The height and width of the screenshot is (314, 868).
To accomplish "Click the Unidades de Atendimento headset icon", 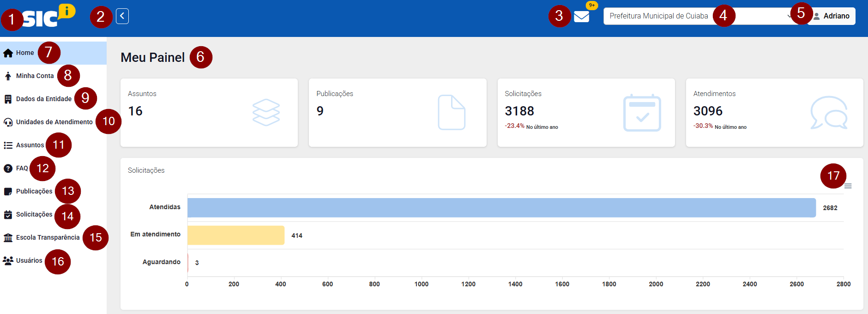I will [8, 122].
